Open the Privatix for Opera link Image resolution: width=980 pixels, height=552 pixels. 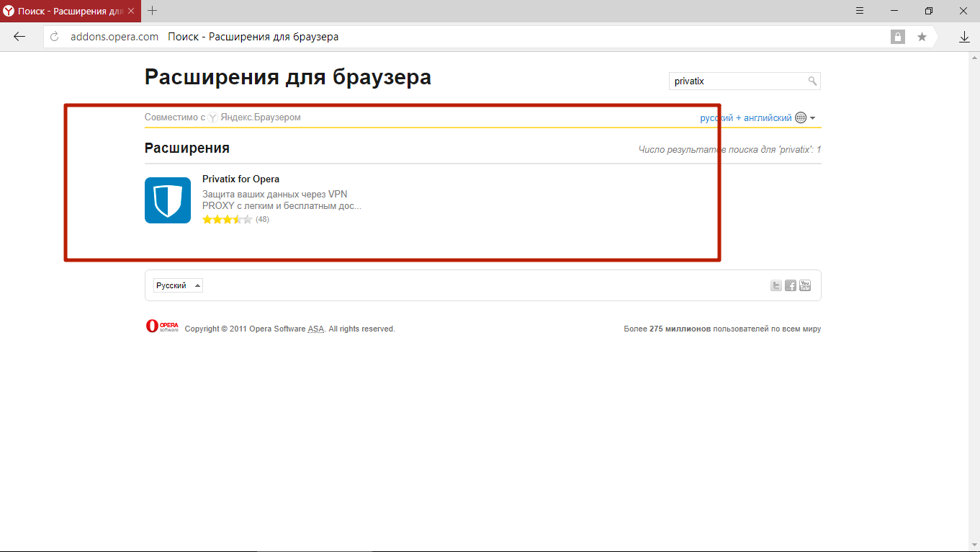240,179
